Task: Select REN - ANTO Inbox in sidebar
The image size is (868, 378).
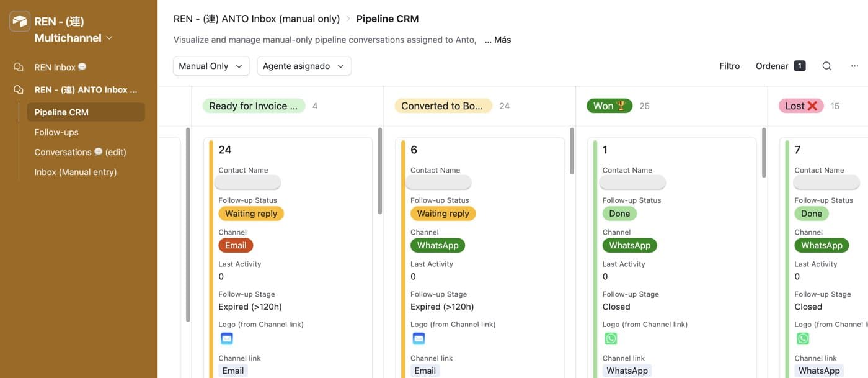Action: [86, 89]
